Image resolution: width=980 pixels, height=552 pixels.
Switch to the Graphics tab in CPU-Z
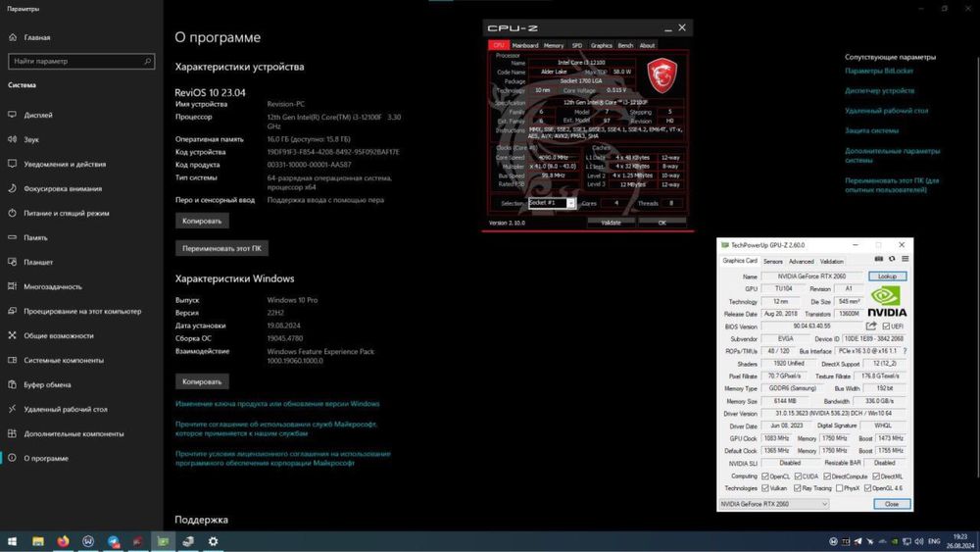(602, 45)
